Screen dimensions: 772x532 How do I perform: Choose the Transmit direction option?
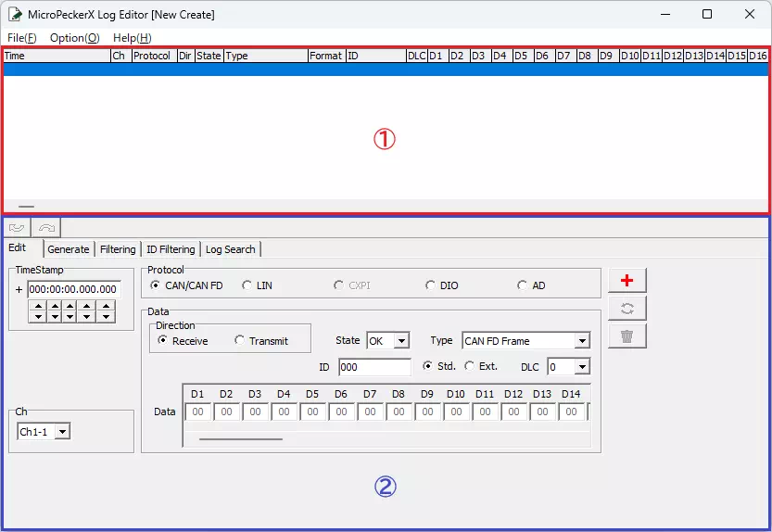coord(240,341)
